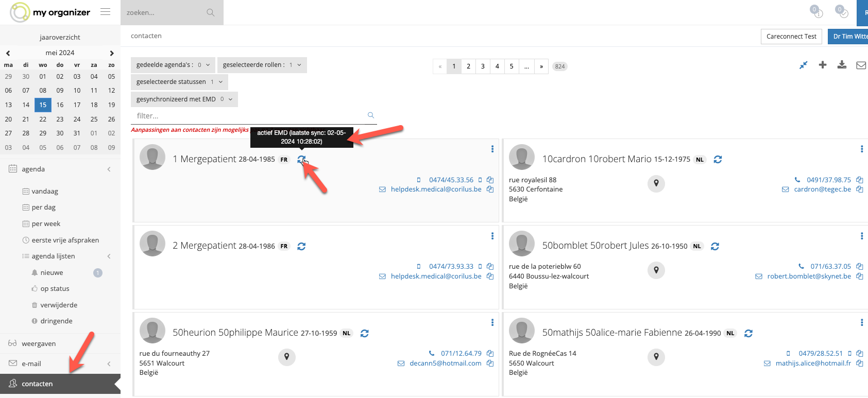868x398 pixels.
Task: Open weergaven in sidebar
Action: click(39, 344)
